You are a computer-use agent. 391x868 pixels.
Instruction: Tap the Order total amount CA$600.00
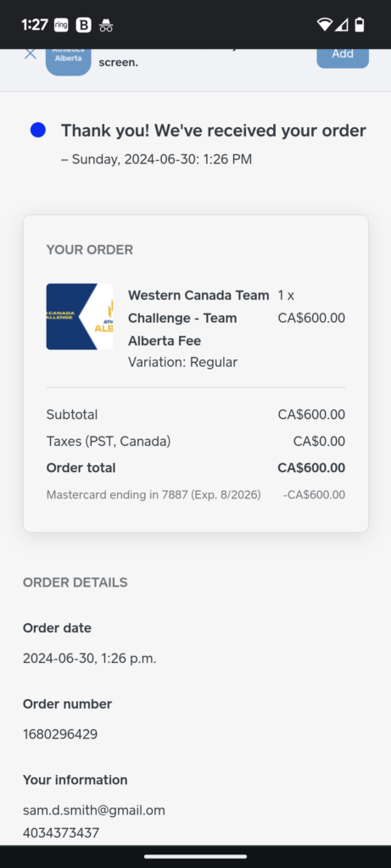311,468
